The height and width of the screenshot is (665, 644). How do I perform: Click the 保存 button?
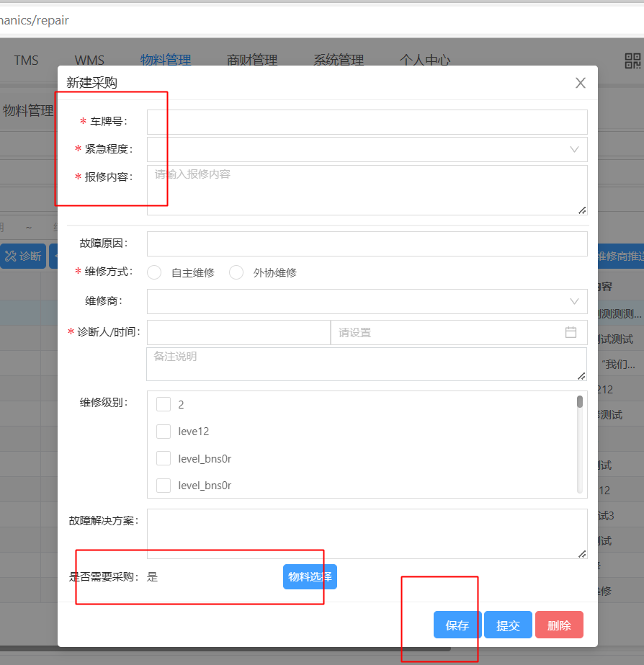tap(457, 625)
